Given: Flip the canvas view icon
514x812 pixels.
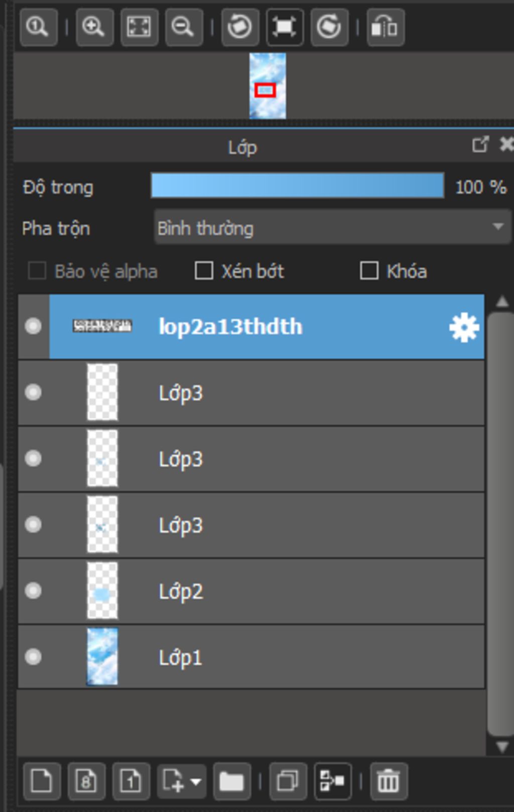Looking at the screenshot, I should coord(385,27).
